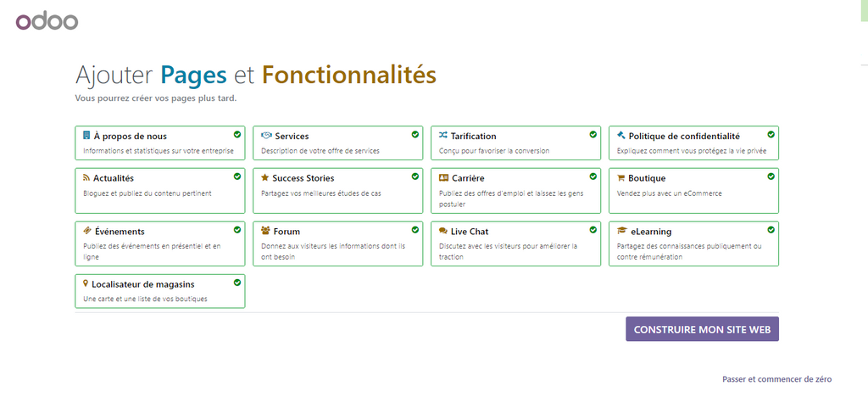
Task: Click the shopping cart icon beside Boutique
Action: (621, 178)
